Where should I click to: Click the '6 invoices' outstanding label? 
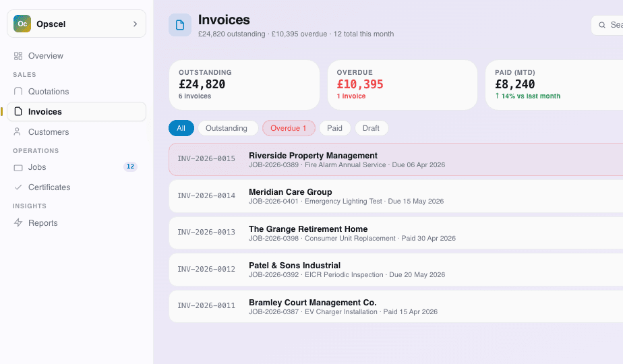(x=195, y=96)
